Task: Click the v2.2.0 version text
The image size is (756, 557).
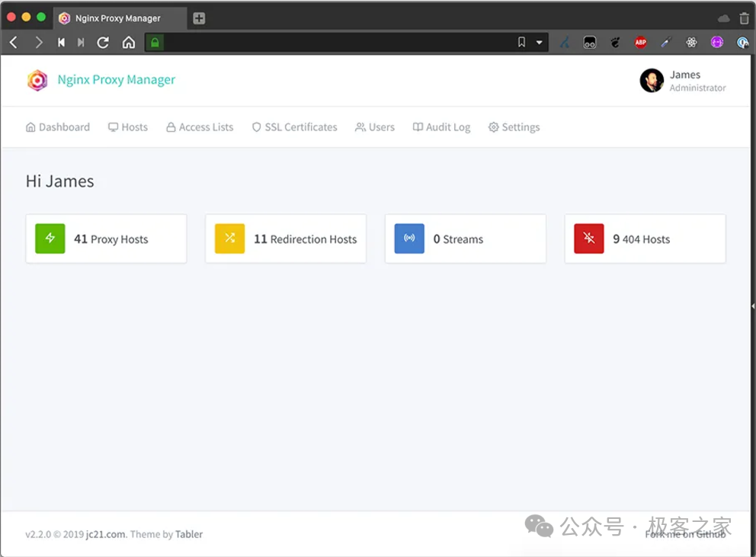Action: tap(38, 534)
